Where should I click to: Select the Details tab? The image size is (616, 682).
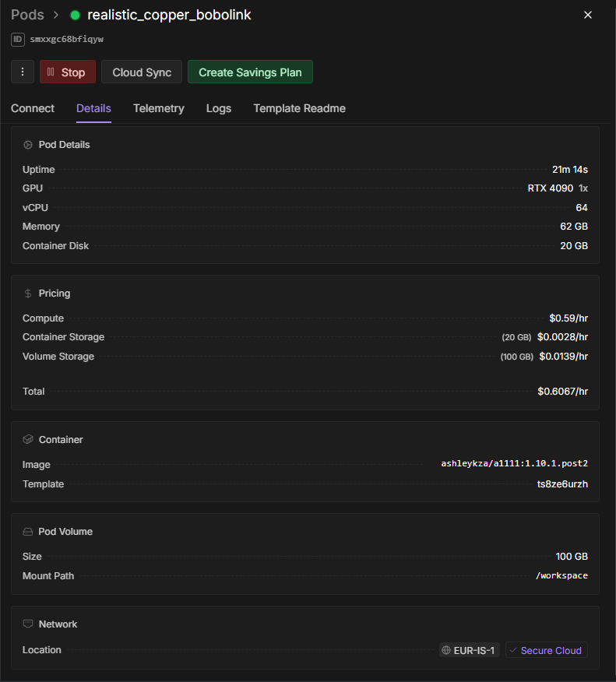93,108
